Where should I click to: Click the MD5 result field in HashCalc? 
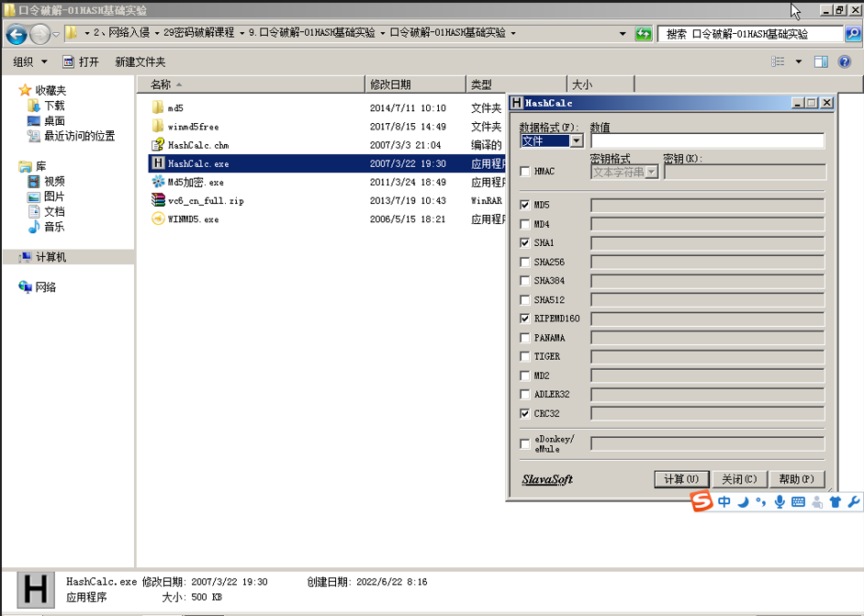click(x=708, y=206)
